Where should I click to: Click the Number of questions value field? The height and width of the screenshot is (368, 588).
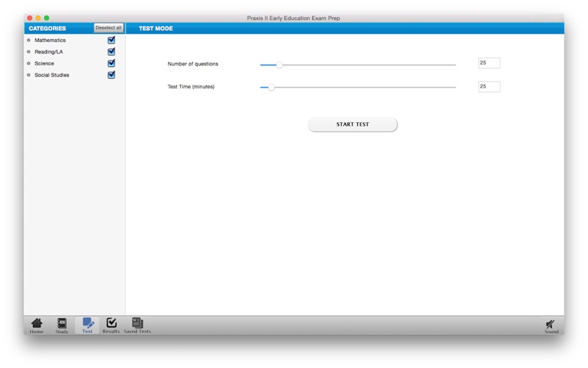[489, 63]
